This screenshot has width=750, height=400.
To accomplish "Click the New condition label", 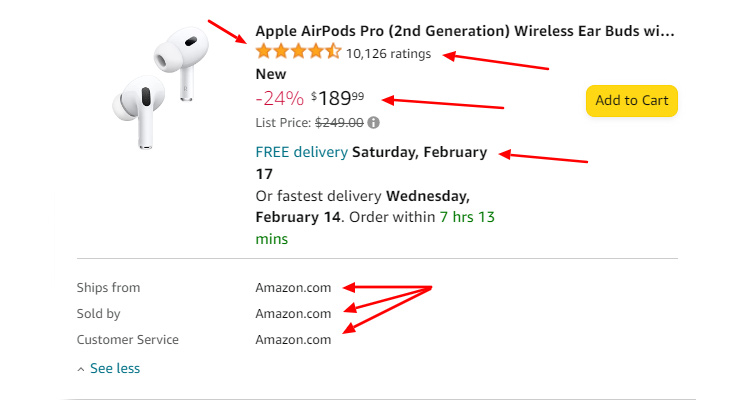I will 271,74.
